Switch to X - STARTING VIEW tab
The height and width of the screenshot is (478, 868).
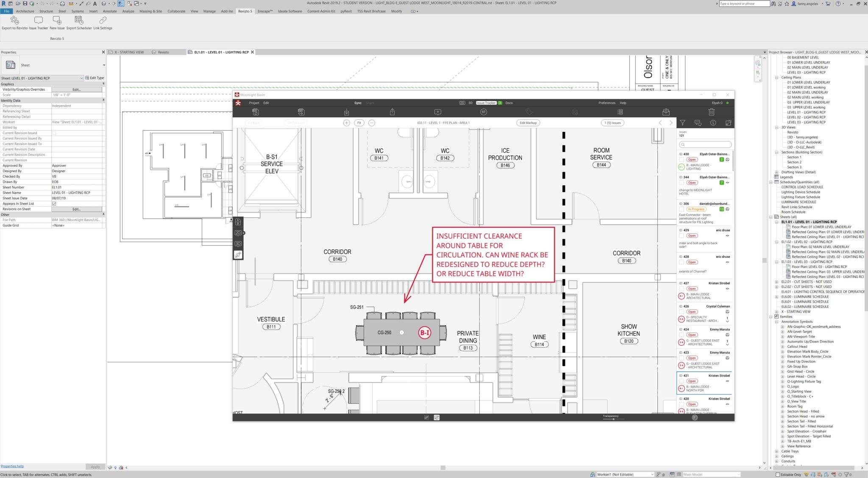(x=129, y=52)
